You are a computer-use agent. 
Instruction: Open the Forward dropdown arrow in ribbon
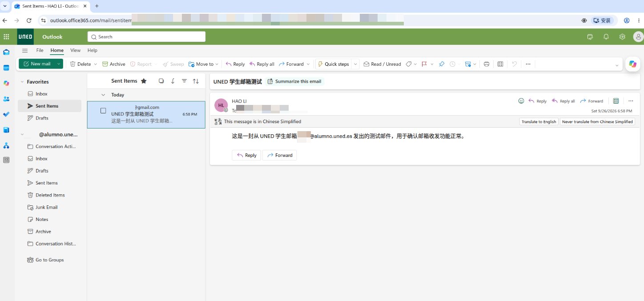point(308,64)
